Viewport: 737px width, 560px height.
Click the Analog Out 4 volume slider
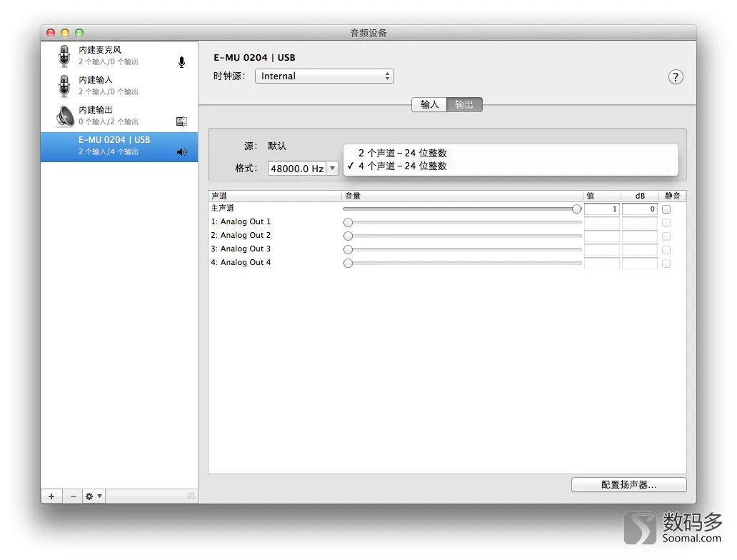[x=463, y=264]
